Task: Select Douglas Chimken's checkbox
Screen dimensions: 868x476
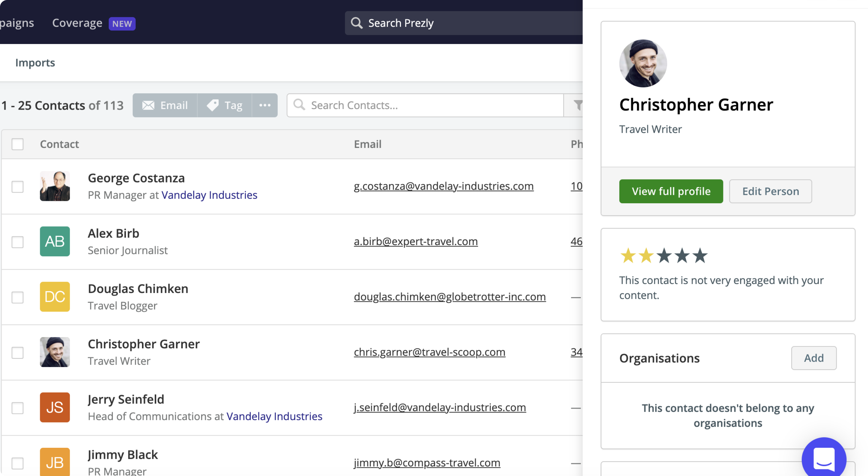Action: pyautogui.click(x=18, y=297)
